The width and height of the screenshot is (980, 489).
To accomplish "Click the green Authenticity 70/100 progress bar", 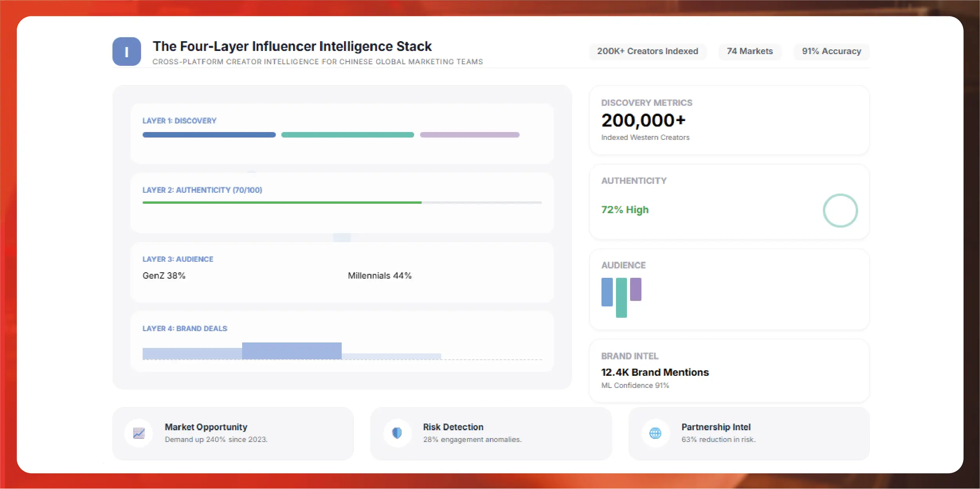I will (282, 203).
